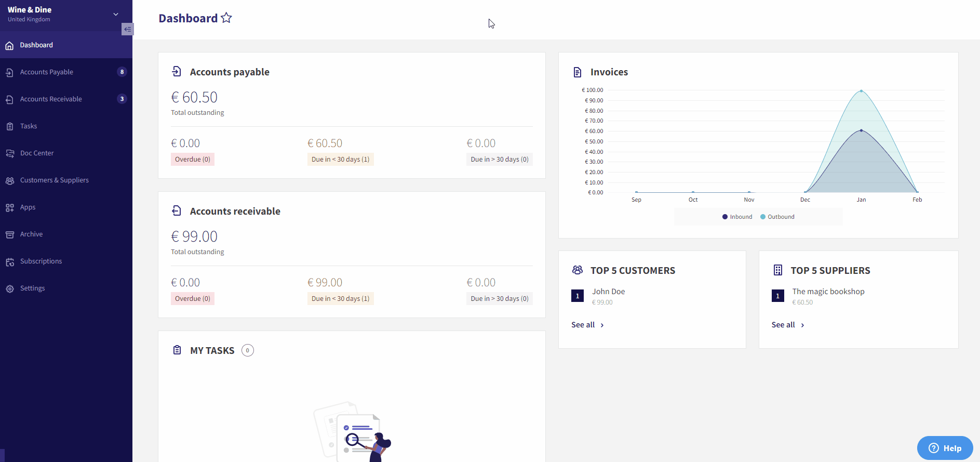This screenshot has height=462, width=980.
Task: Open supplier The magic bookshop
Action: (x=828, y=292)
